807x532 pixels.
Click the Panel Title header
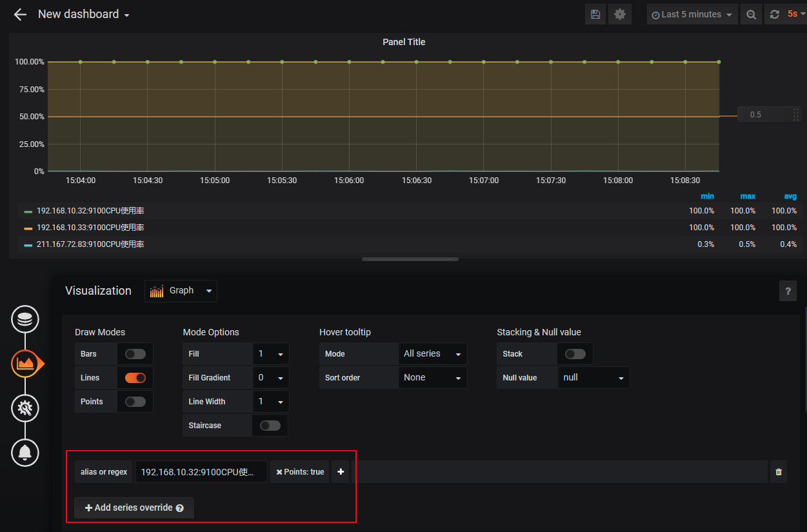404,42
